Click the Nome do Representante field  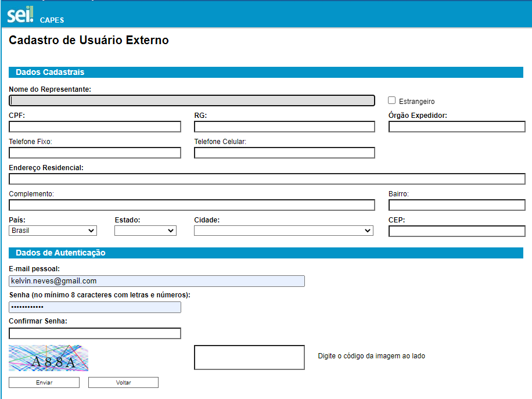click(192, 100)
